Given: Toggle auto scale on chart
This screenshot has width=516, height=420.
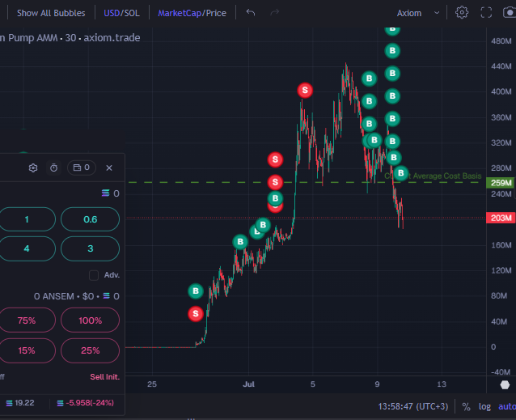Looking at the screenshot, I should coord(507,407).
